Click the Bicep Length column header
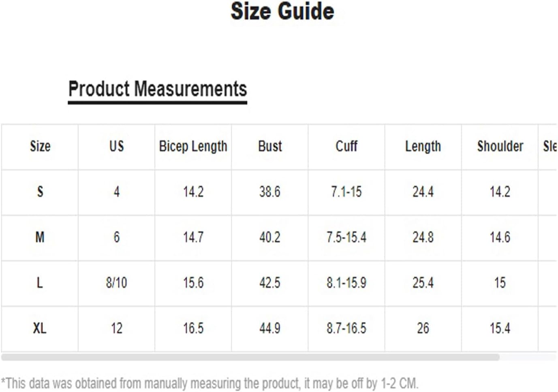 point(193,147)
